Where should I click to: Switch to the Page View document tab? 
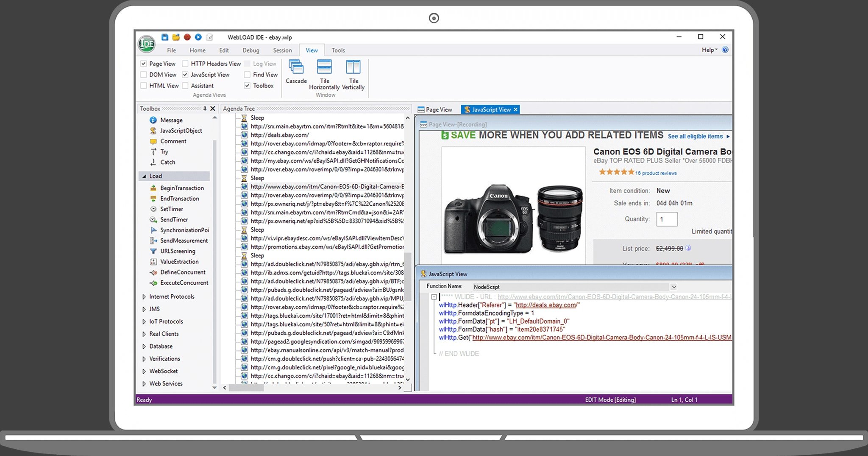click(435, 110)
